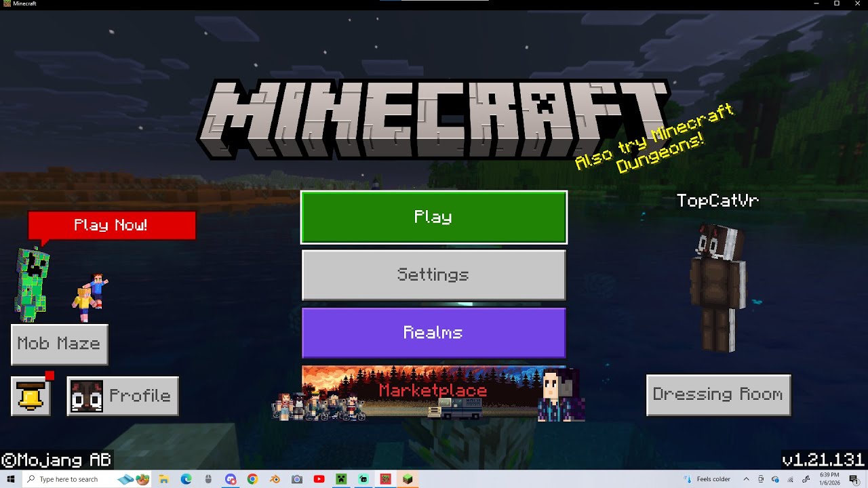Open notifications via the golden bell icon
The height and width of the screenshot is (488, 868).
coord(31,396)
